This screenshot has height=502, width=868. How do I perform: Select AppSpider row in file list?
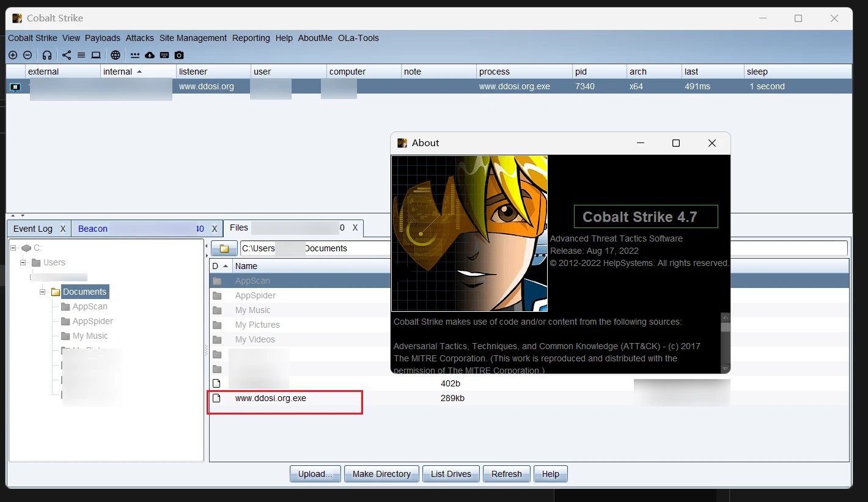tap(256, 295)
